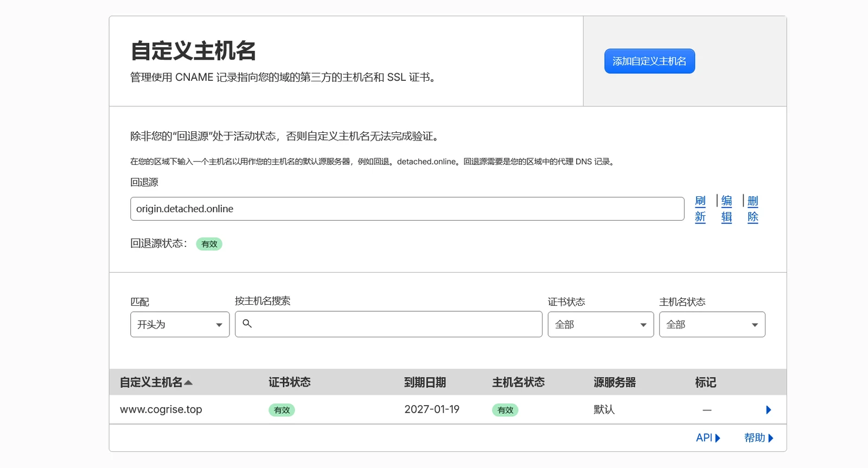Expand the www.cogrise.top row arrow

click(768, 410)
